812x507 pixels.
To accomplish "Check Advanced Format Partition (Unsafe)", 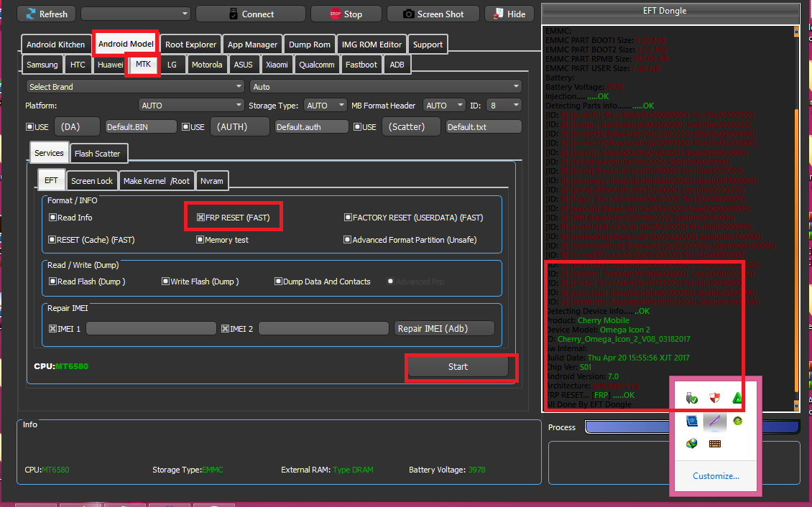I will click(348, 240).
